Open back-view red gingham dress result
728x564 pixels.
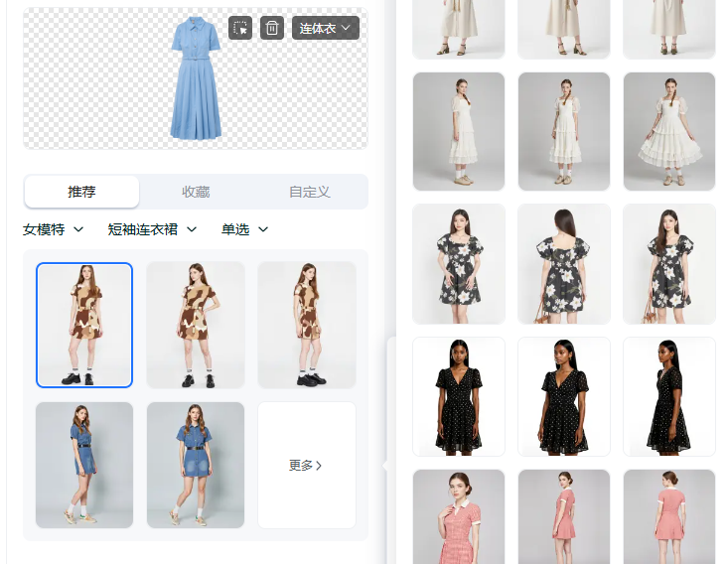[669, 516]
